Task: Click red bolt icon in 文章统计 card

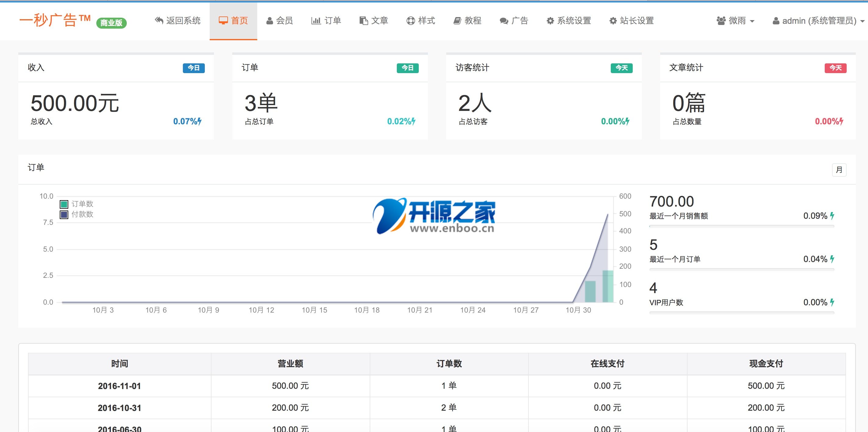Action: (841, 121)
